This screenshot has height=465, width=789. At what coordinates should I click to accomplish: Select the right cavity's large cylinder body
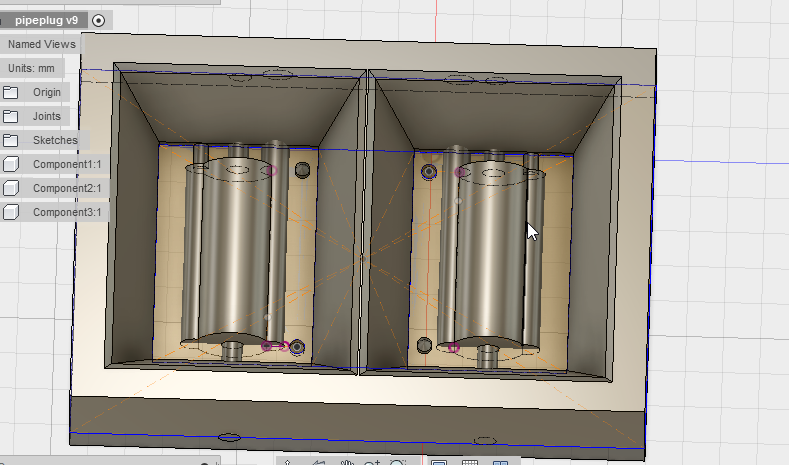tap(491, 254)
